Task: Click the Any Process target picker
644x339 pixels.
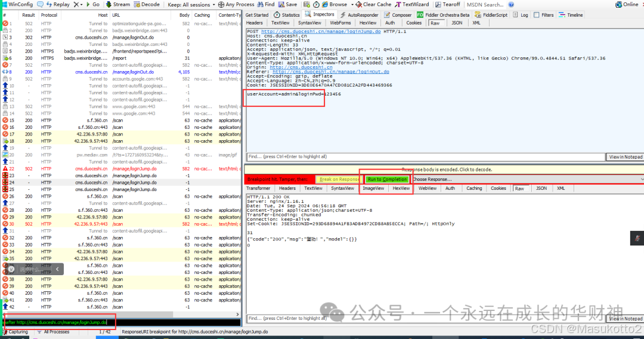Action: tap(236, 4)
